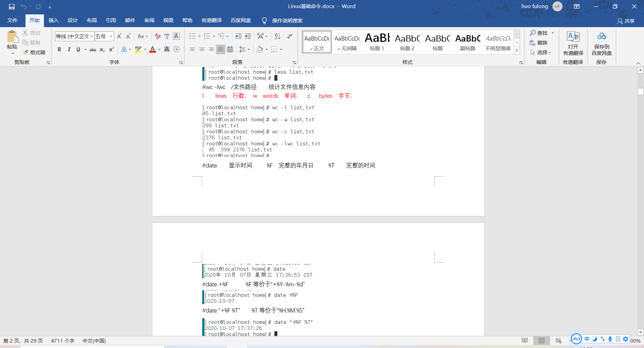Increase paragraph indent
Image resolution: width=644 pixels, height=348 pixels.
click(248, 36)
